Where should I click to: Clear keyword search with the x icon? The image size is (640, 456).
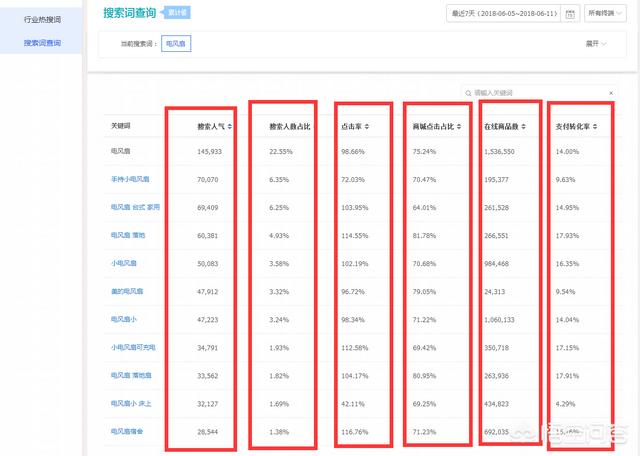coord(611,93)
